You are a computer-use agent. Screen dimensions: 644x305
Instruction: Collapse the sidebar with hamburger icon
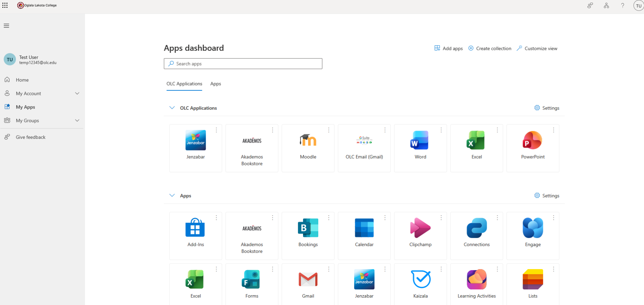coord(6,26)
